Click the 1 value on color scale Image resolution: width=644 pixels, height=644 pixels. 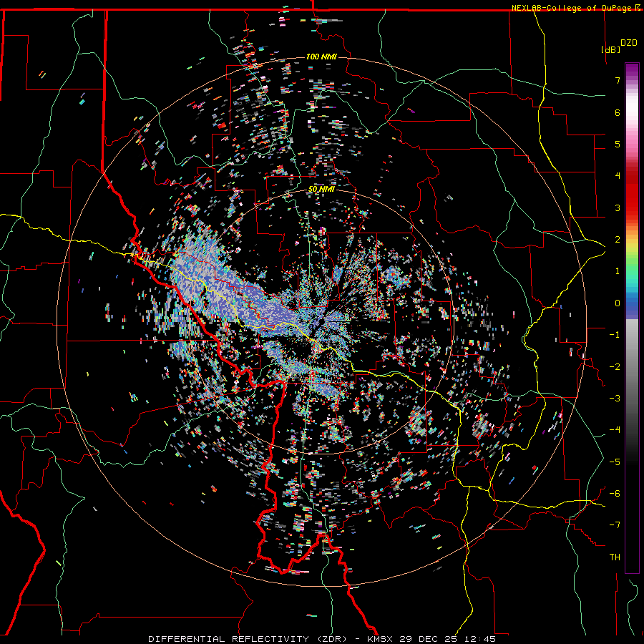pos(618,271)
